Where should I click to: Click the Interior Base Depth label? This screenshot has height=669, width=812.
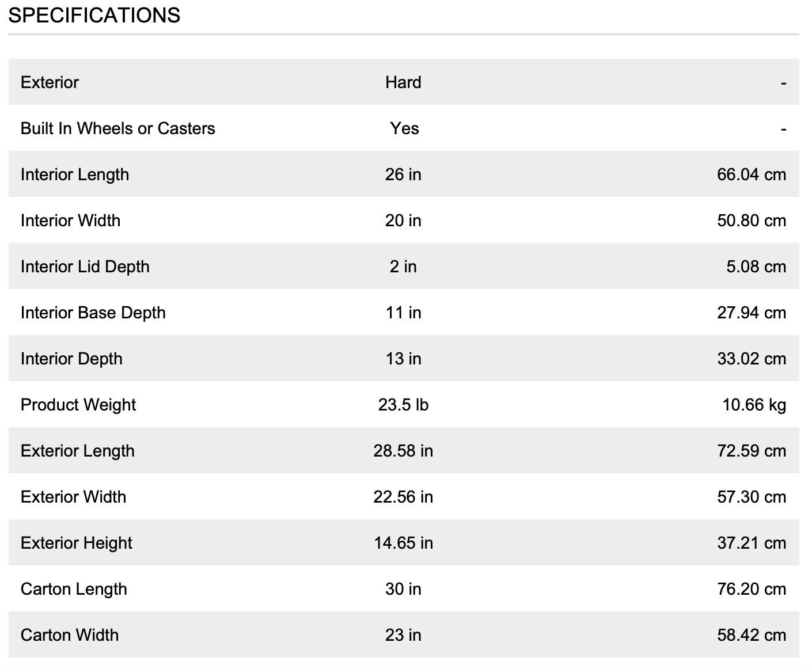pos(93,313)
